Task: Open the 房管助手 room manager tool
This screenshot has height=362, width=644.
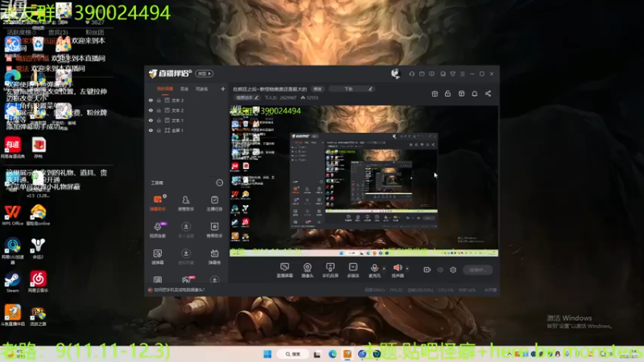Action: (186, 203)
